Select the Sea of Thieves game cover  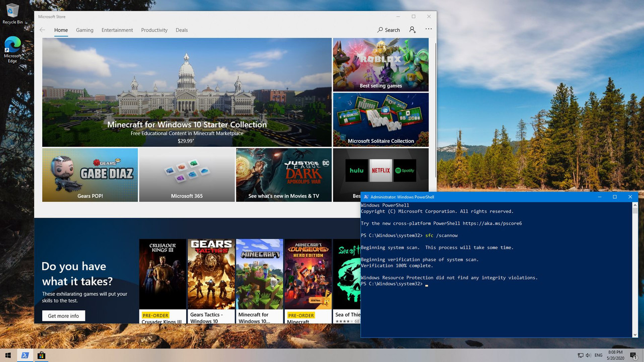(x=347, y=274)
